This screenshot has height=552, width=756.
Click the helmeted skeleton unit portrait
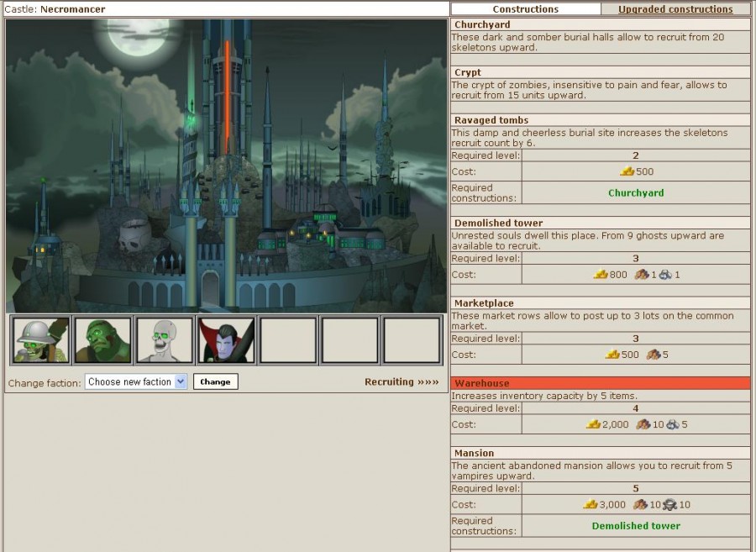(x=41, y=340)
